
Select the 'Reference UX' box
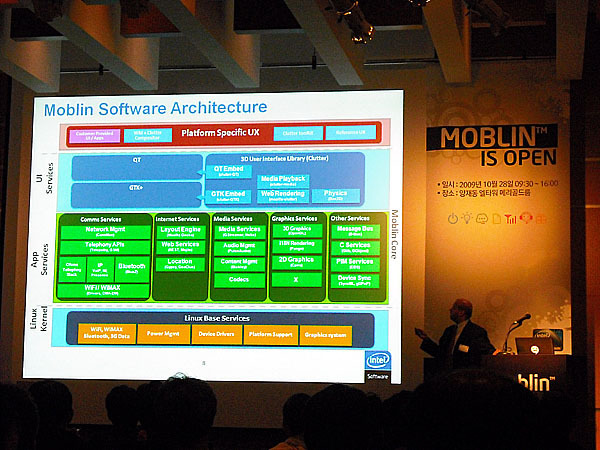pyautogui.click(x=351, y=132)
